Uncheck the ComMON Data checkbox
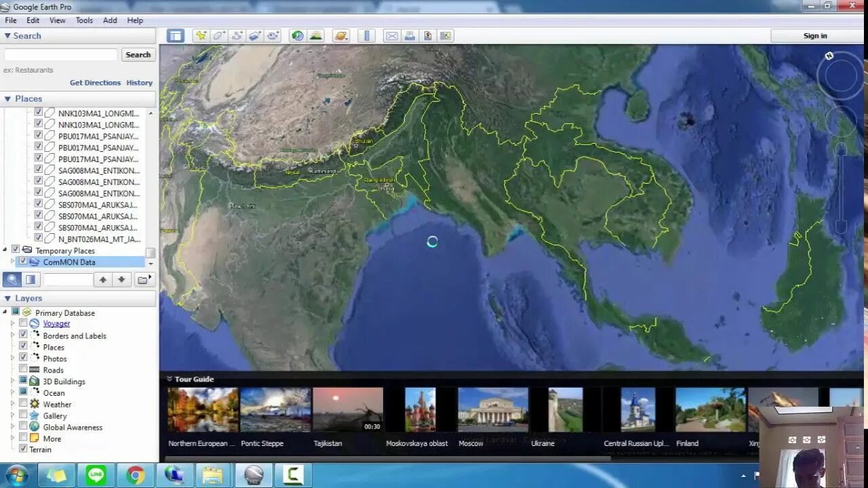Image resolution: width=868 pixels, height=488 pixels. point(23,261)
